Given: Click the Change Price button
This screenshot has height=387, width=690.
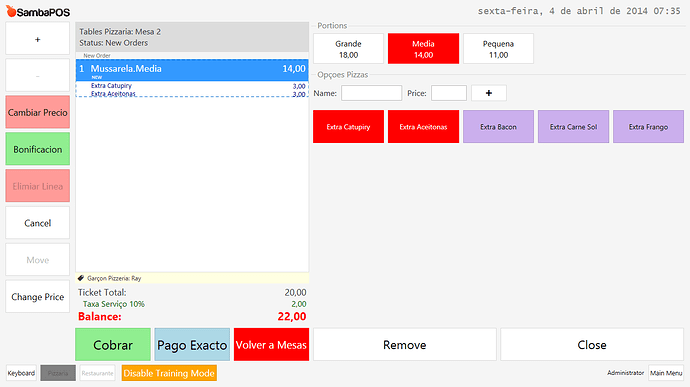Looking at the screenshot, I should pos(37,297).
